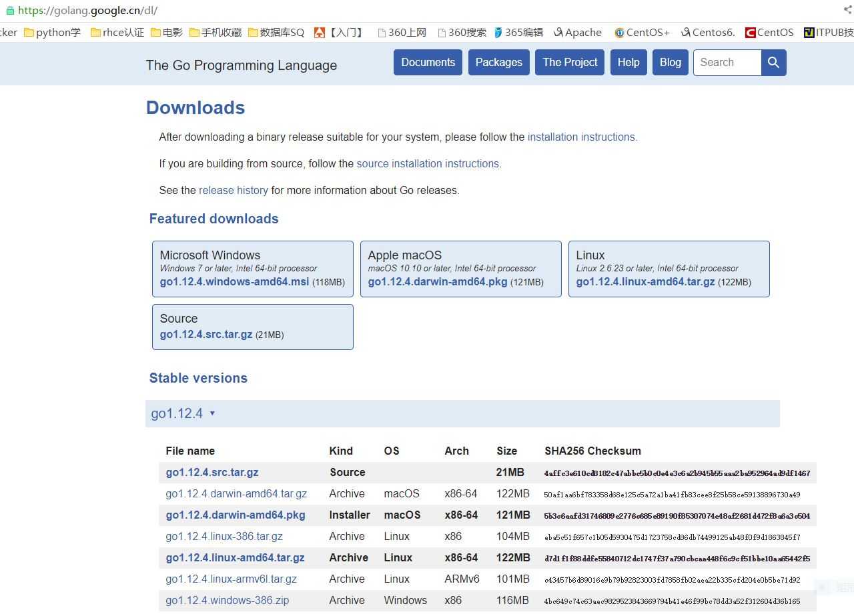Open the release history link
The height and width of the screenshot is (616, 854).
[x=234, y=190]
